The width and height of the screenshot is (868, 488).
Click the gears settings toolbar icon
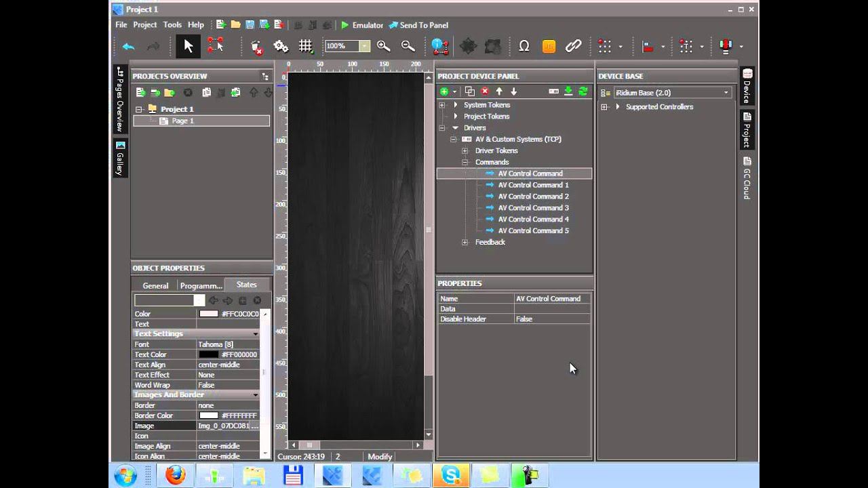click(281, 46)
